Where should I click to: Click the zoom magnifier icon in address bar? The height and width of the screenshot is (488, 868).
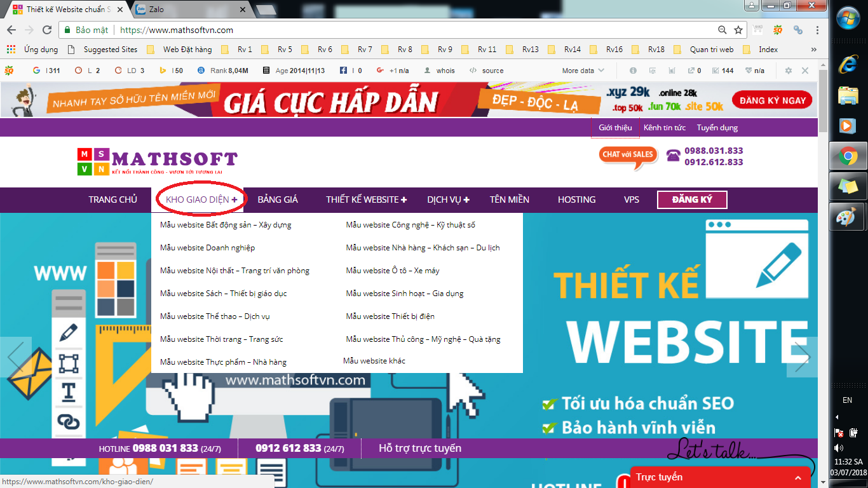722,30
